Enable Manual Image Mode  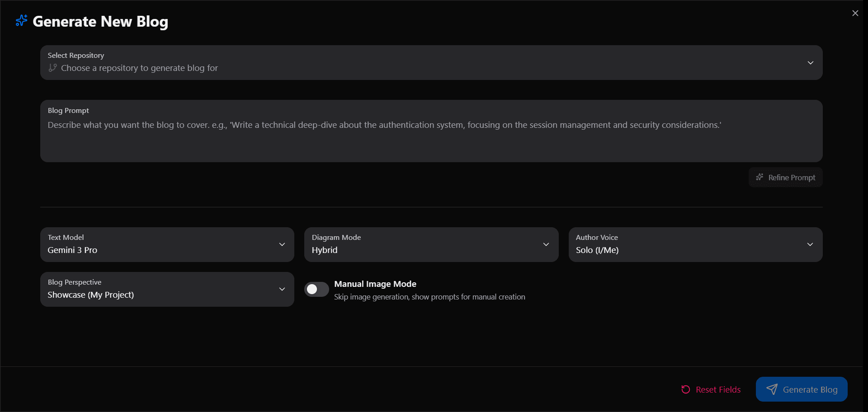[316, 289]
